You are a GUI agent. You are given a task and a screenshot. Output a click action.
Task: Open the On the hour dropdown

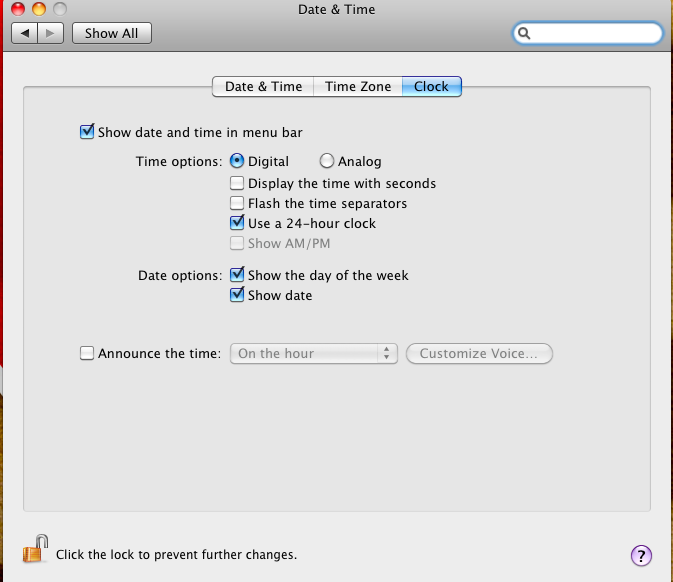(314, 353)
